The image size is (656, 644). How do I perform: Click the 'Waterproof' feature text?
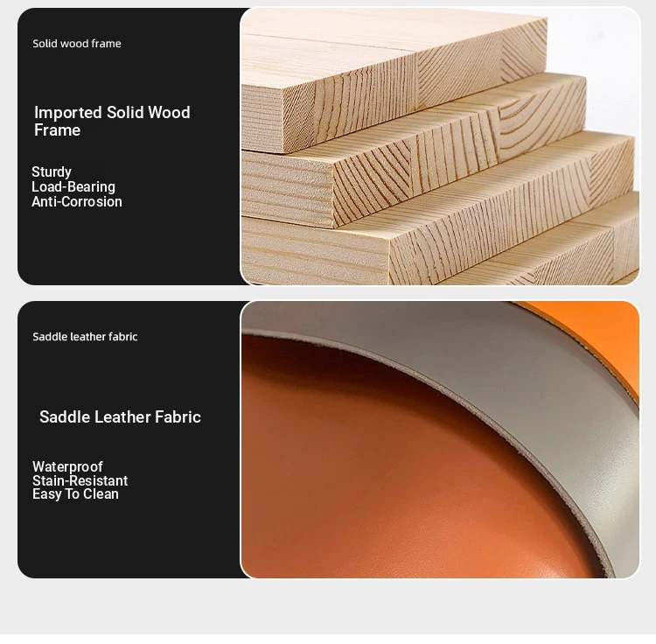(x=67, y=466)
